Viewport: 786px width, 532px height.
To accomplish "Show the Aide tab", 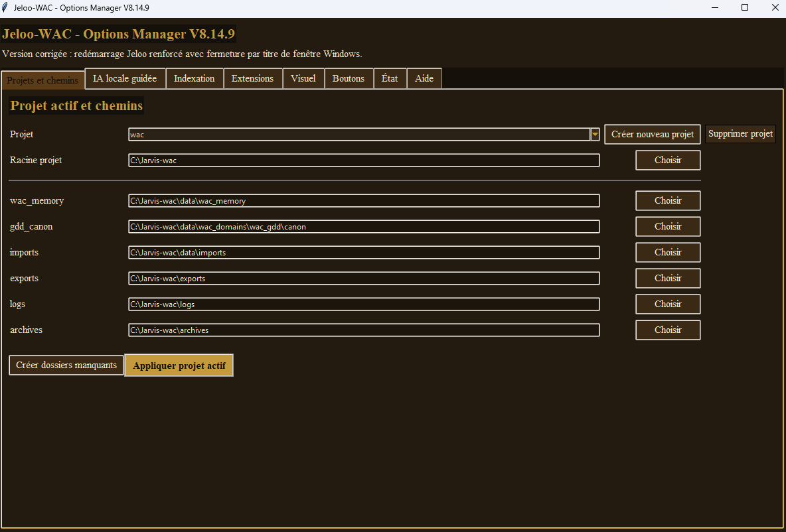I will click(x=424, y=79).
